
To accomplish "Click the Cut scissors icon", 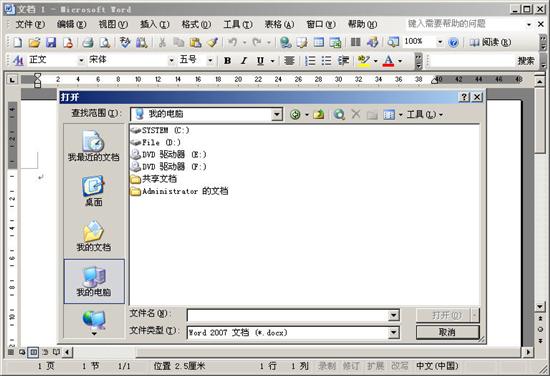I will point(162,42).
